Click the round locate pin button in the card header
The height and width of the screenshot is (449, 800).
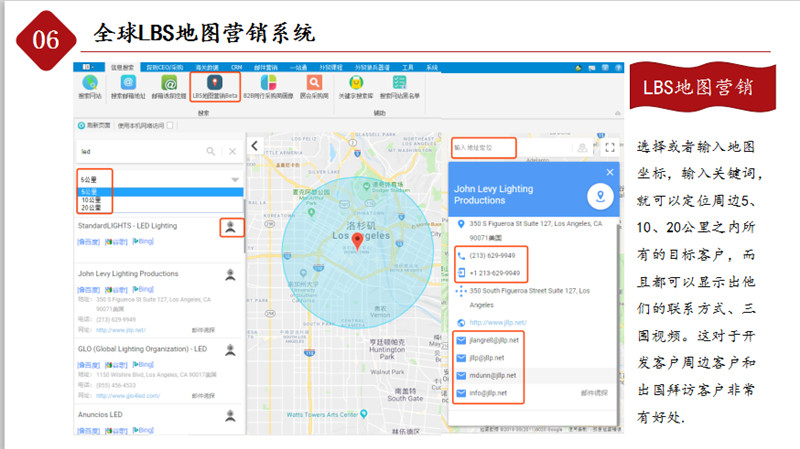600,196
